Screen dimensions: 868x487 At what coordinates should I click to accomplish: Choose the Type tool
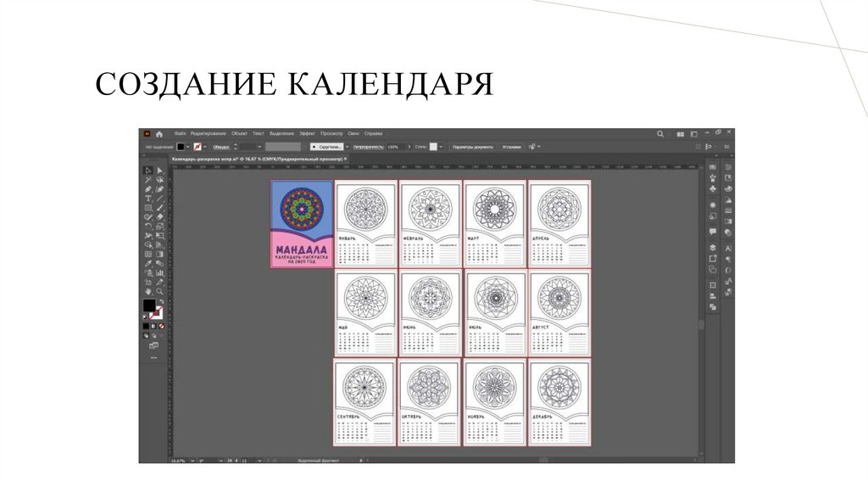tap(147, 198)
